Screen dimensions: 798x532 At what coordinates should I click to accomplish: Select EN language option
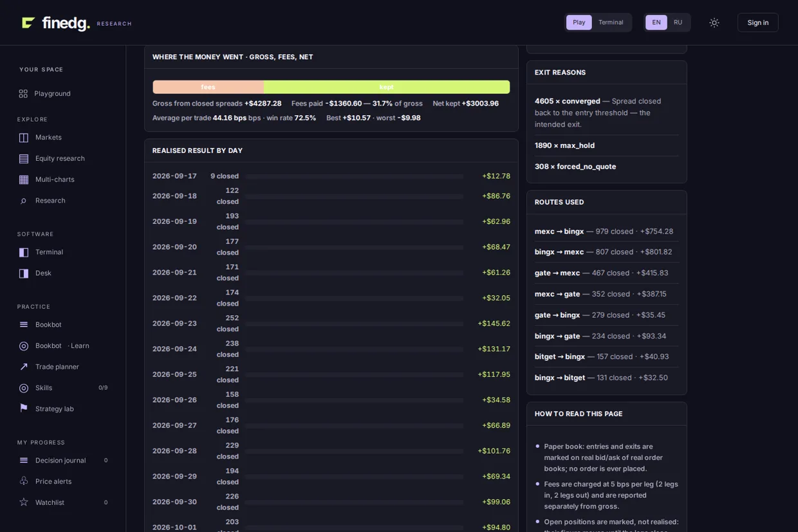[x=656, y=23]
